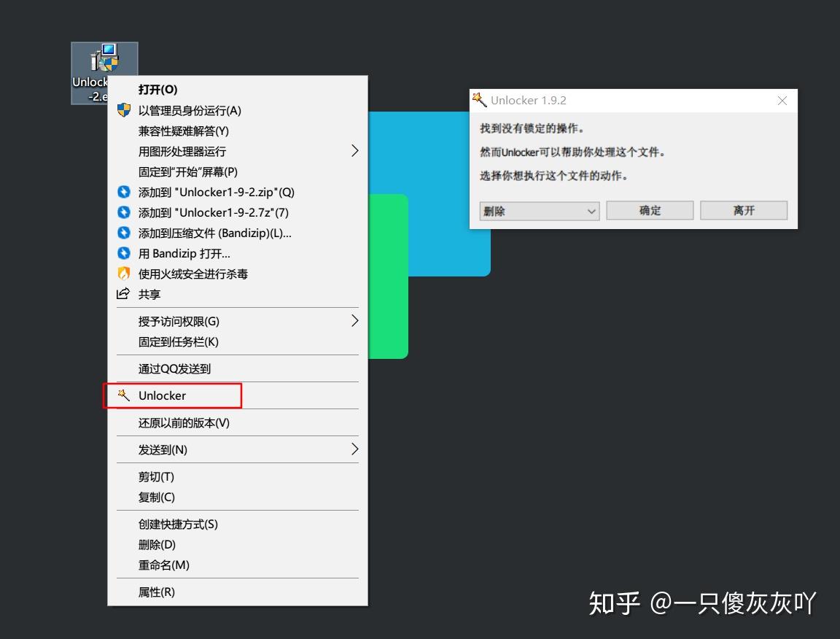Click the share icon next to 共享
This screenshot has width=840, height=639.
coord(123,294)
